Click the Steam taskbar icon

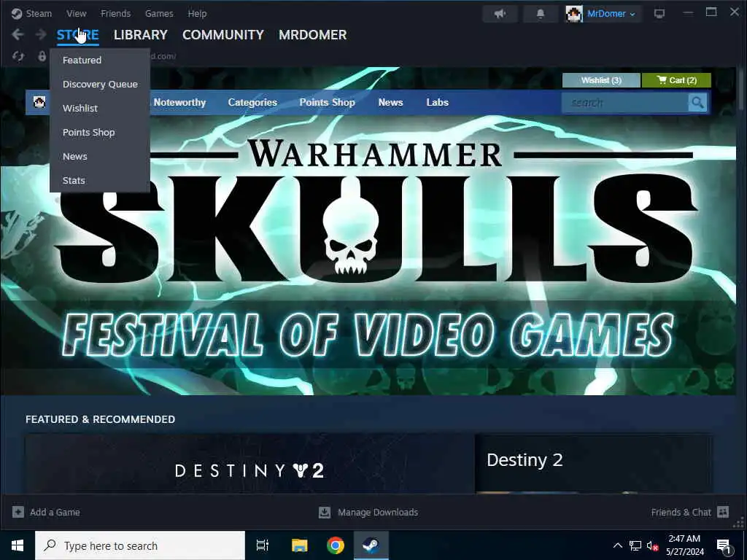371,545
